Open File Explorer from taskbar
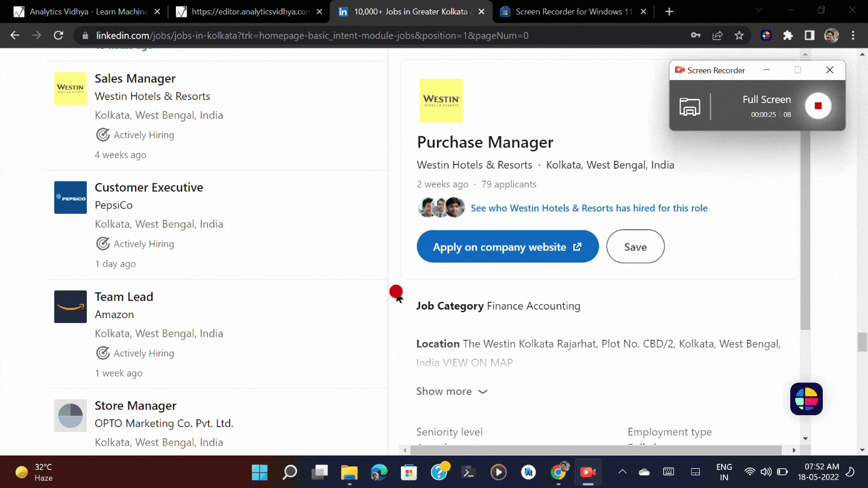Screen dimensions: 868x488 [x=350, y=472]
